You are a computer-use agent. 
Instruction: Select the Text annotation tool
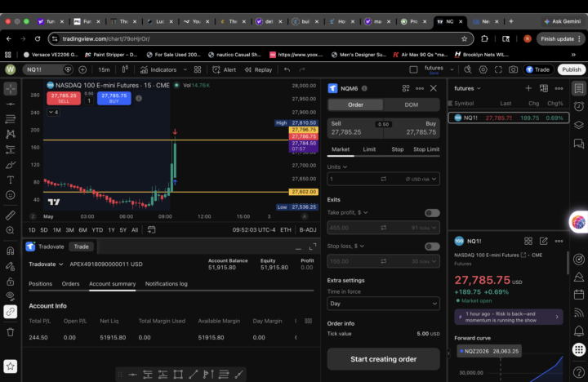(11, 180)
